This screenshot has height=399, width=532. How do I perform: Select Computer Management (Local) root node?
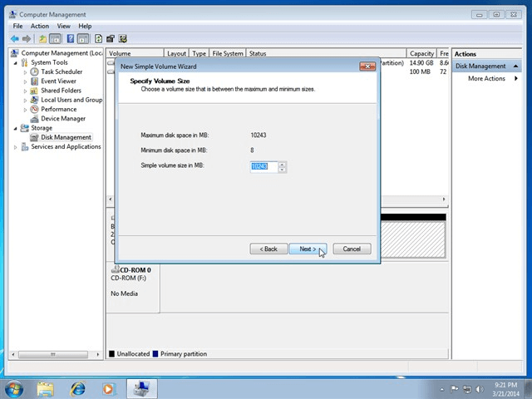(62, 53)
